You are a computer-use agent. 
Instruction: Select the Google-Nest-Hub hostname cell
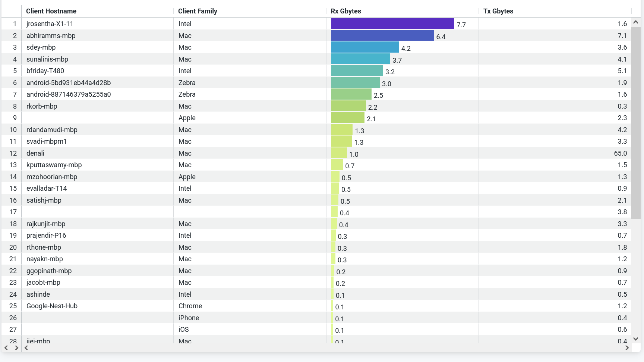[x=52, y=306]
